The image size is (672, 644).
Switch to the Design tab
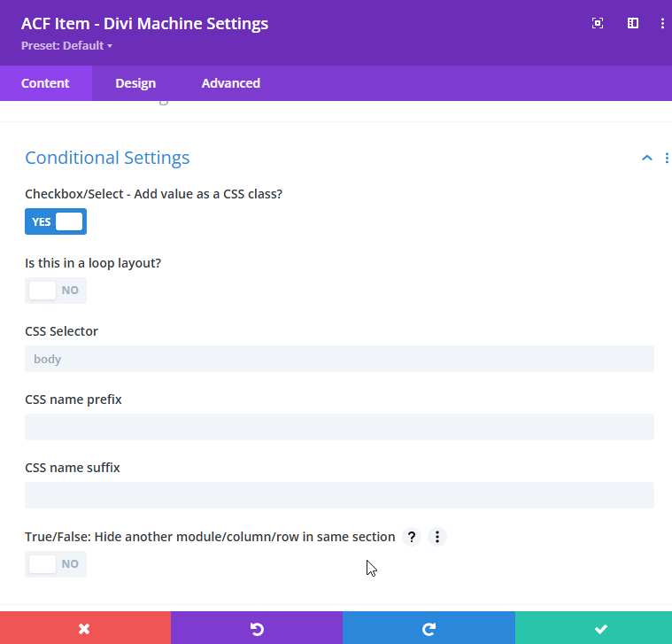[x=135, y=83]
